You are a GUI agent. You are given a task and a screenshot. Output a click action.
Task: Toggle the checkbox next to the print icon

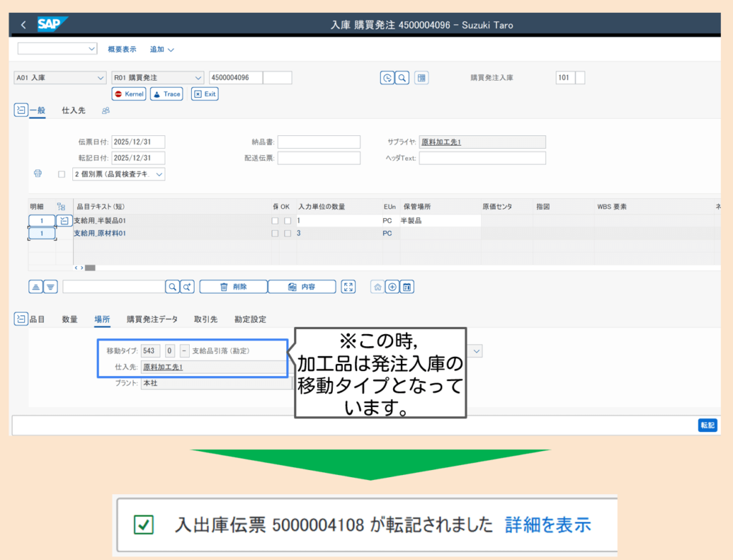[x=62, y=174]
